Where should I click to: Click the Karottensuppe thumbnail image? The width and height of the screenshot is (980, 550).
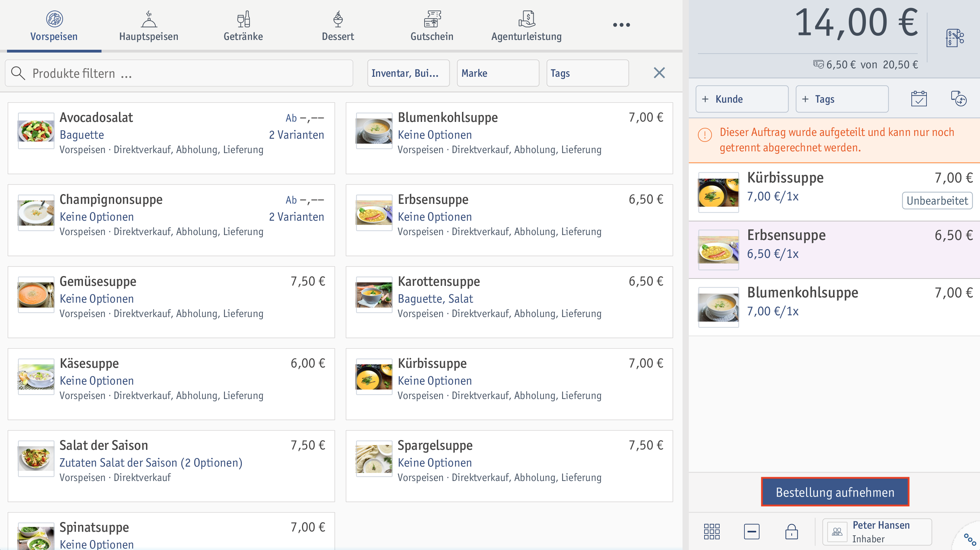click(x=374, y=294)
